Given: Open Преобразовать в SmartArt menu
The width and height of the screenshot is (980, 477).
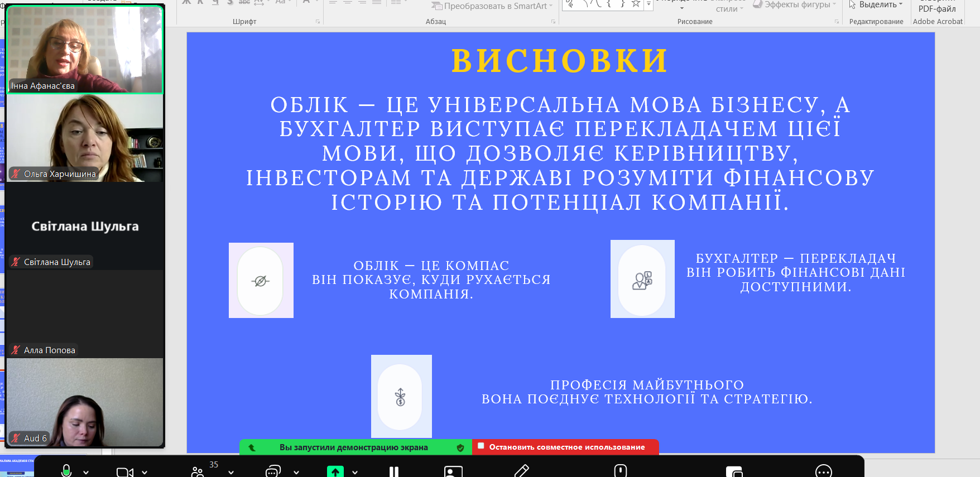Looking at the screenshot, I should point(493,6).
